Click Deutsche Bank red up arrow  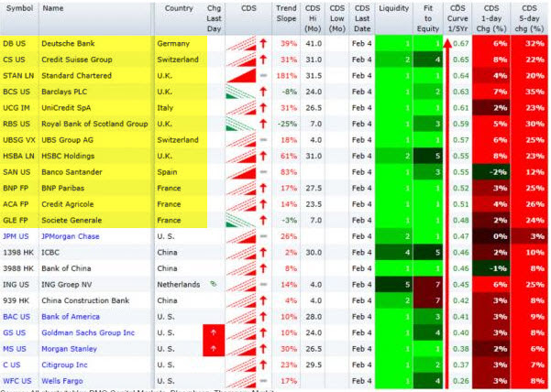263,44
